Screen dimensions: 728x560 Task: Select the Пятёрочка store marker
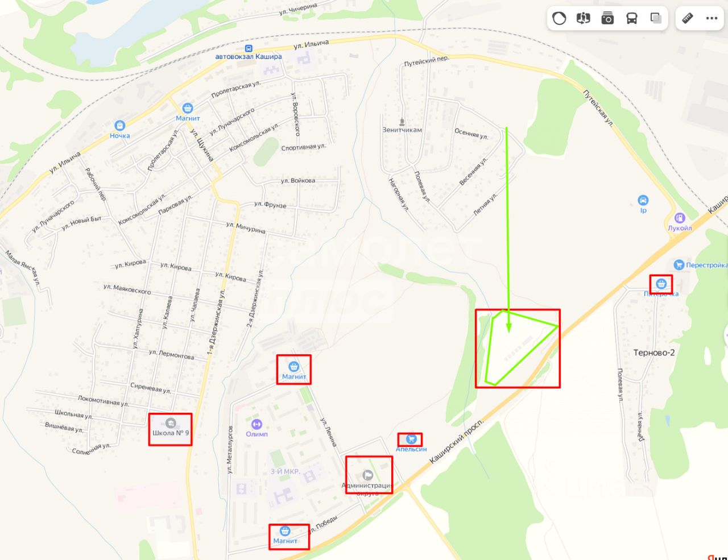(661, 283)
